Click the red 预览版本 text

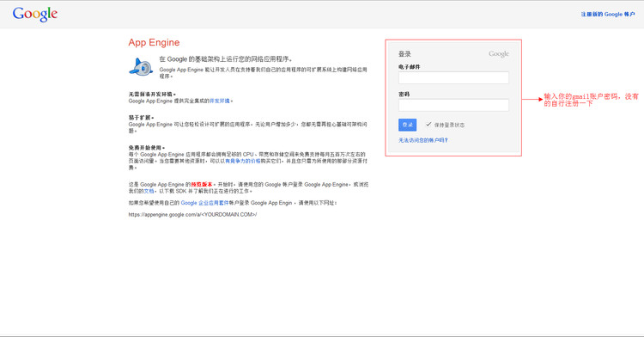[x=202, y=185]
